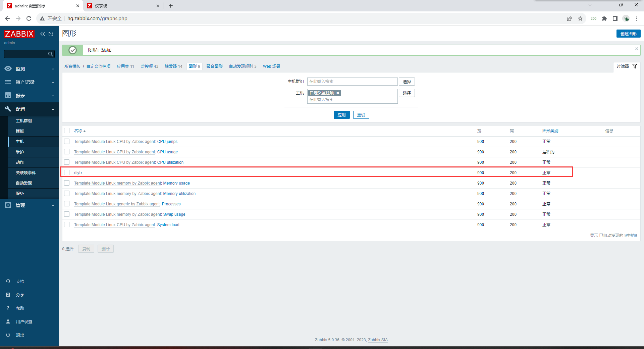Collapse the sidebar with double-chevron icon
The height and width of the screenshot is (349, 644).
(43, 34)
